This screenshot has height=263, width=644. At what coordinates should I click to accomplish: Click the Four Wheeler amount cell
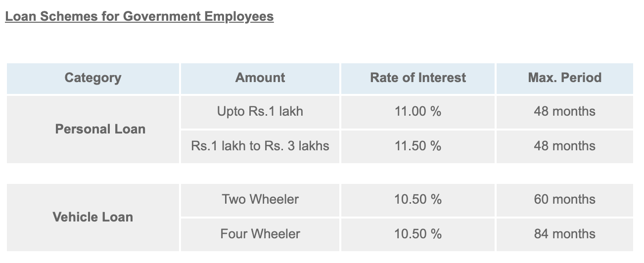click(x=260, y=233)
